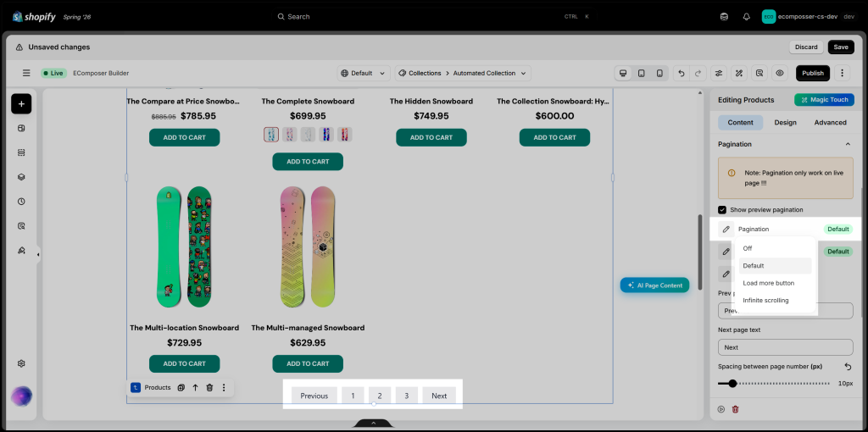
Task: Click the AI Page Content button
Action: (x=654, y=285)
